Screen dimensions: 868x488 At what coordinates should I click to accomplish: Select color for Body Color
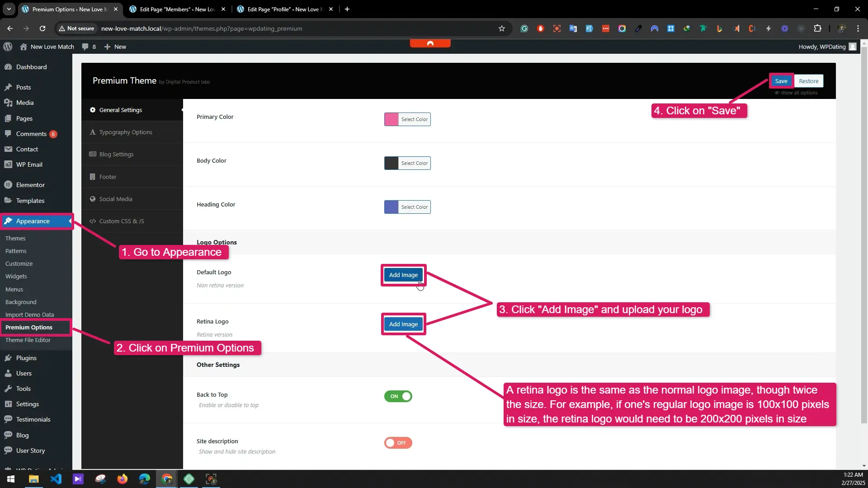(x=414, y=163)
